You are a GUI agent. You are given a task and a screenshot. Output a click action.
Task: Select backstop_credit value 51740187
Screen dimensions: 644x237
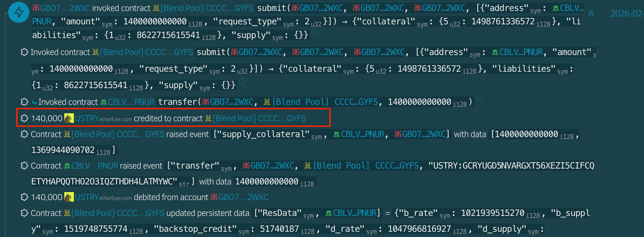[x=279, y=229]
